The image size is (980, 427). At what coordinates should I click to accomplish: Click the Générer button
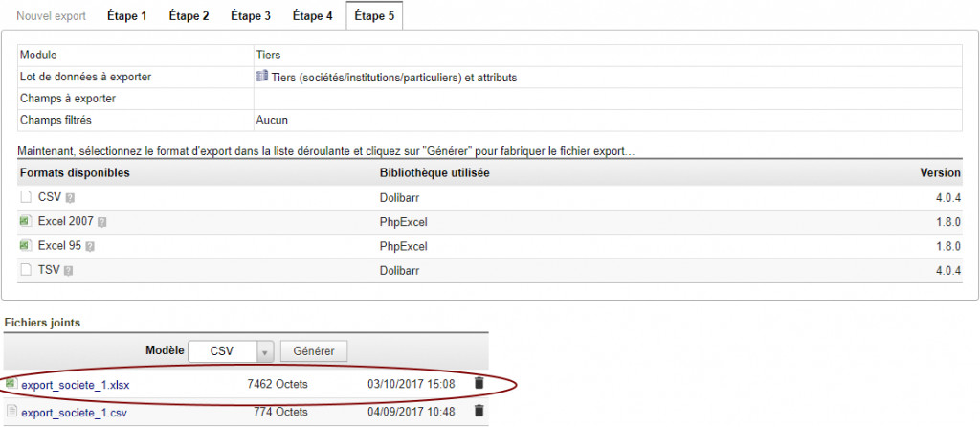tap(314, 351)
